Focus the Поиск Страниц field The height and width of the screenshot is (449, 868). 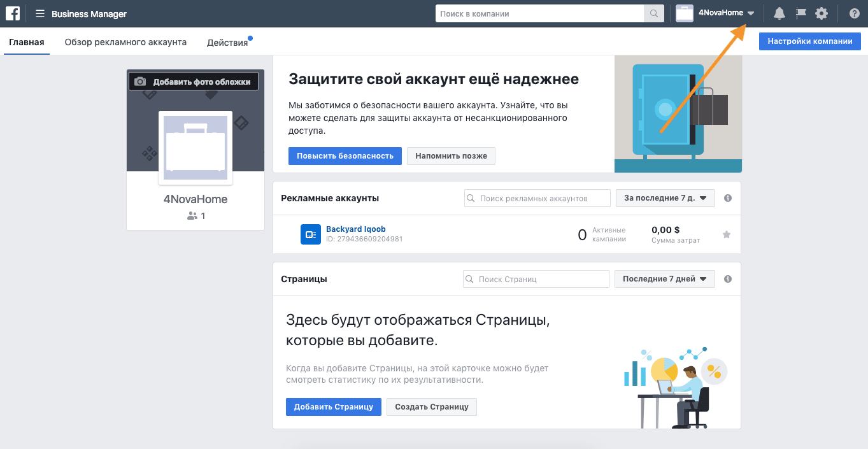tap(536, 279)
